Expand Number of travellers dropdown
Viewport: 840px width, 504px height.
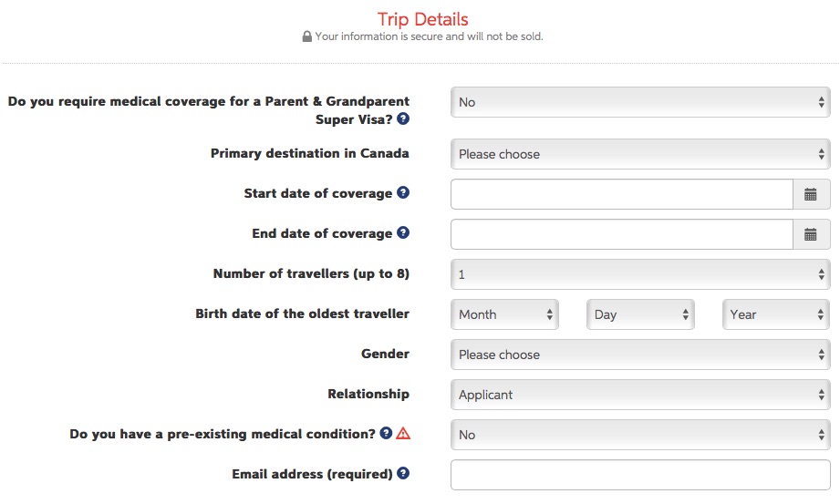pos(639,274)
